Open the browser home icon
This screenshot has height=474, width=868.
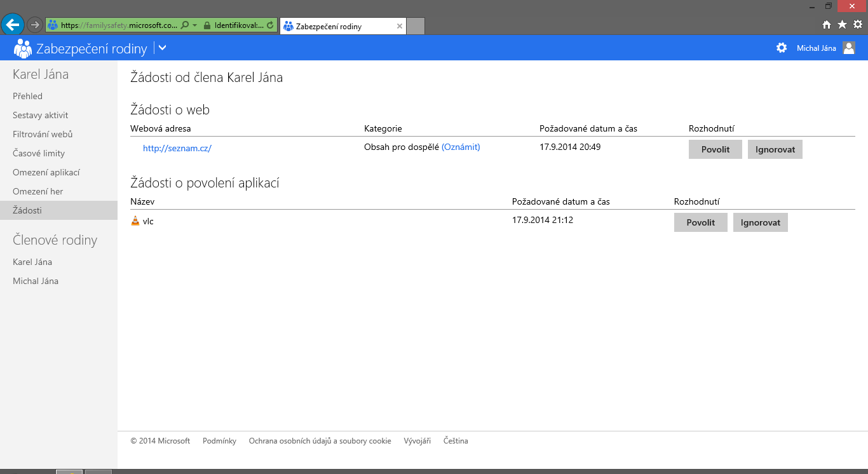click(827, 25)
